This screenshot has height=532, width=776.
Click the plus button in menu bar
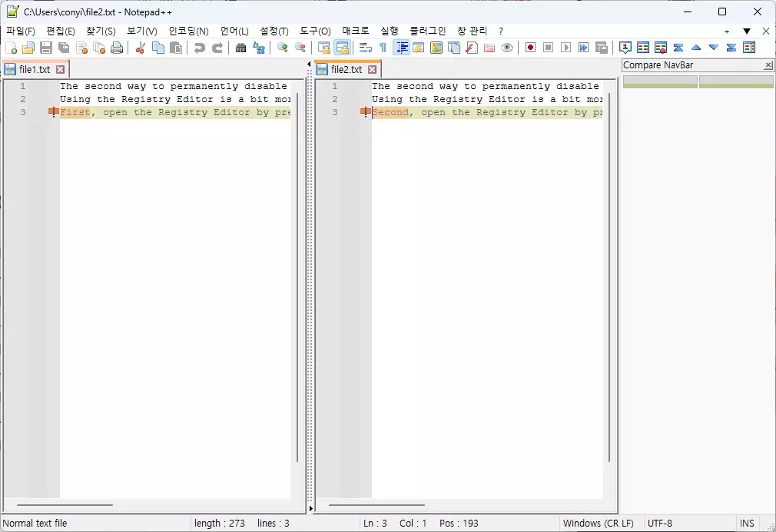click(x=727, y=31)
